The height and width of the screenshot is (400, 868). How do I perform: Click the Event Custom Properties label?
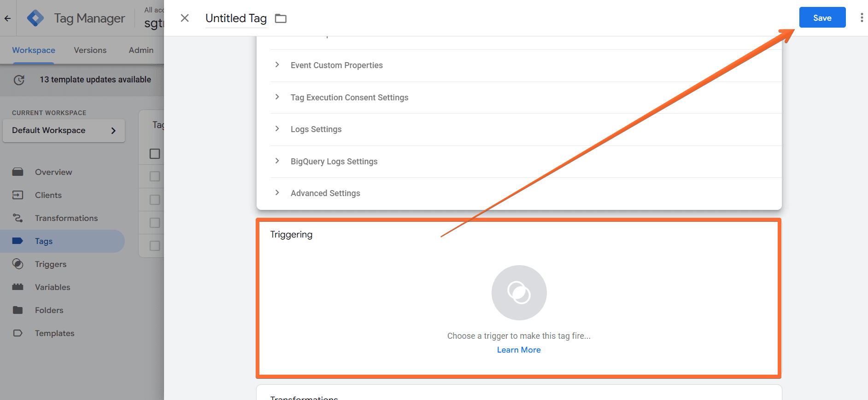[x=337, y=65]
